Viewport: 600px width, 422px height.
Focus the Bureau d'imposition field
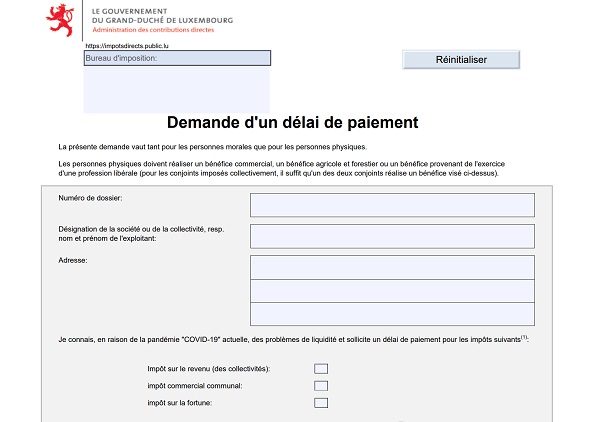(177, 58)
